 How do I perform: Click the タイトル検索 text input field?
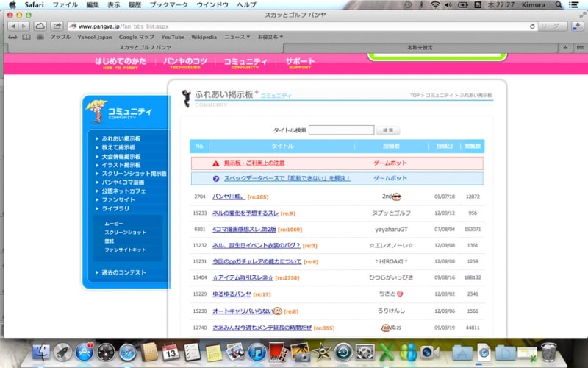[341, 130]
